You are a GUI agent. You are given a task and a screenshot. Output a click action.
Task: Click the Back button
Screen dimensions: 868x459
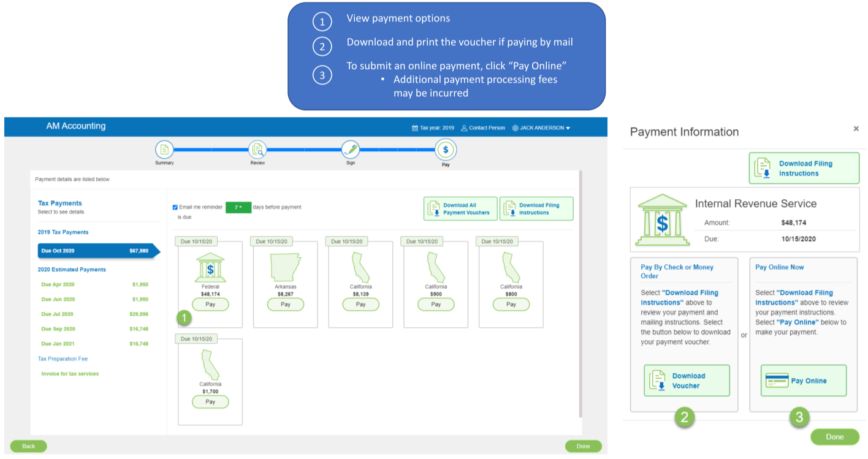click(x=28, y=446)
